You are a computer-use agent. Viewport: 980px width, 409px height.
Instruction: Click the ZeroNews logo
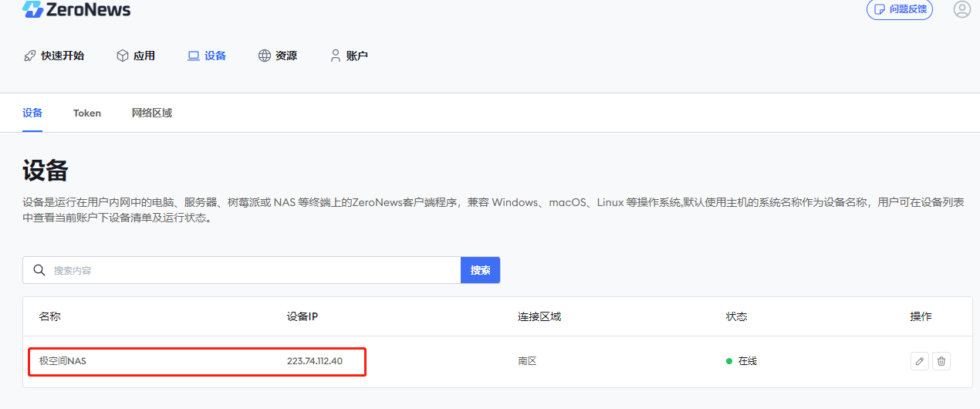tap(76, 9)
